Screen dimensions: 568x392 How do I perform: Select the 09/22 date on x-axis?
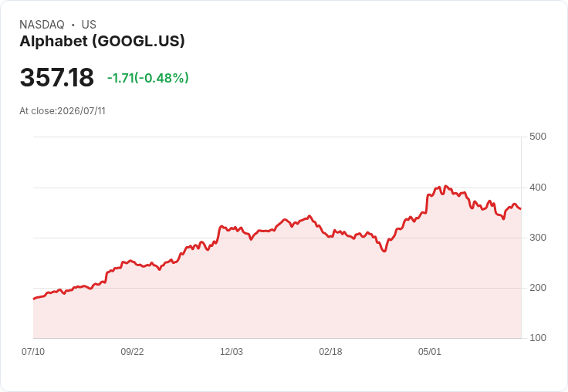point(132,351)
